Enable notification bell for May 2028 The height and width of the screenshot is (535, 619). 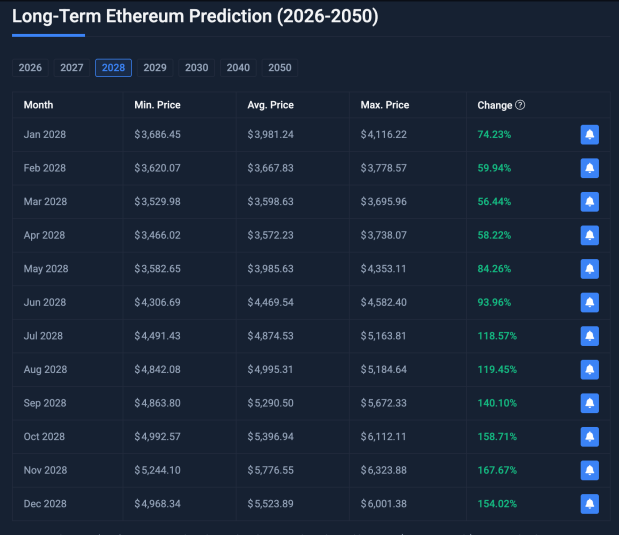coord(589,268)
